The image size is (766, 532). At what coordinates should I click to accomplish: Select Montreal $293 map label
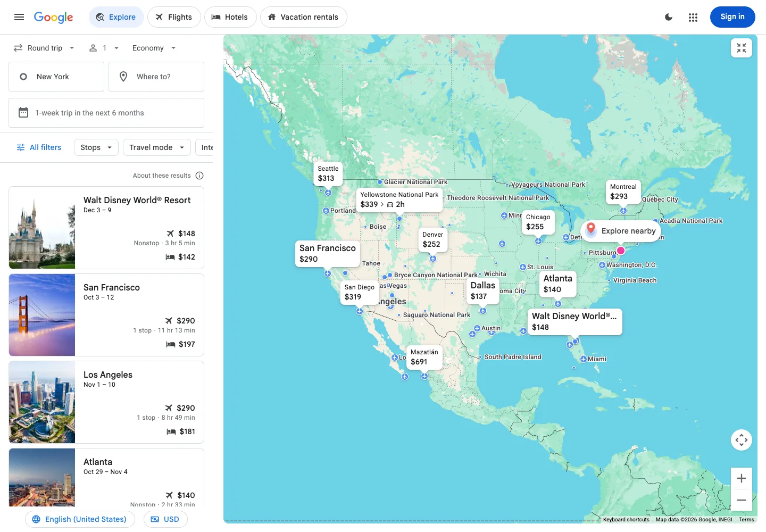coord(623,192)
